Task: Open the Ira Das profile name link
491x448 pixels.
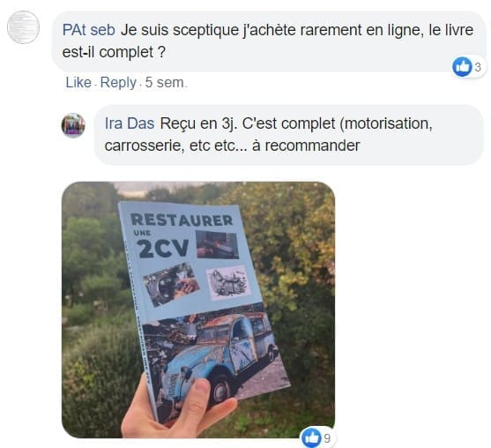Action: pos(130,123)
